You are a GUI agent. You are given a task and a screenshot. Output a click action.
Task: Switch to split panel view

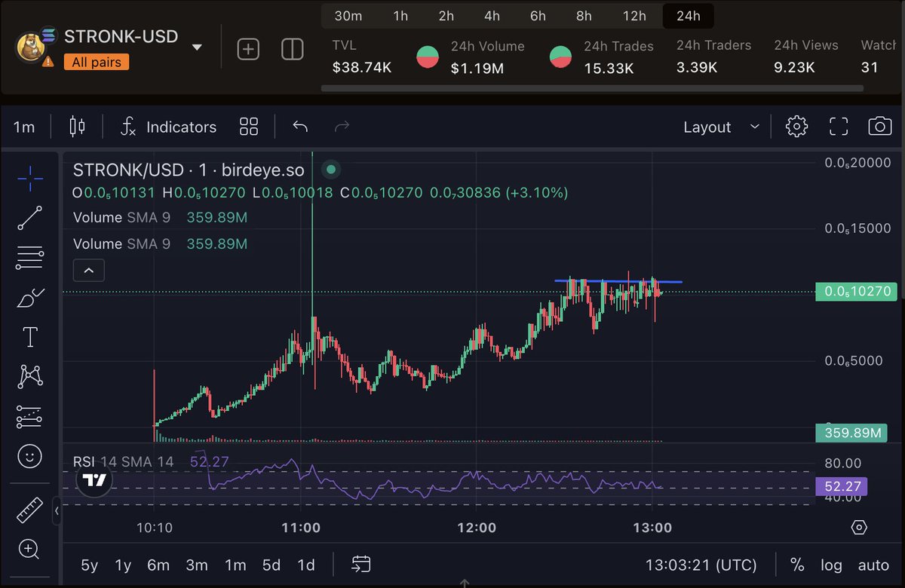coord(292,49)
